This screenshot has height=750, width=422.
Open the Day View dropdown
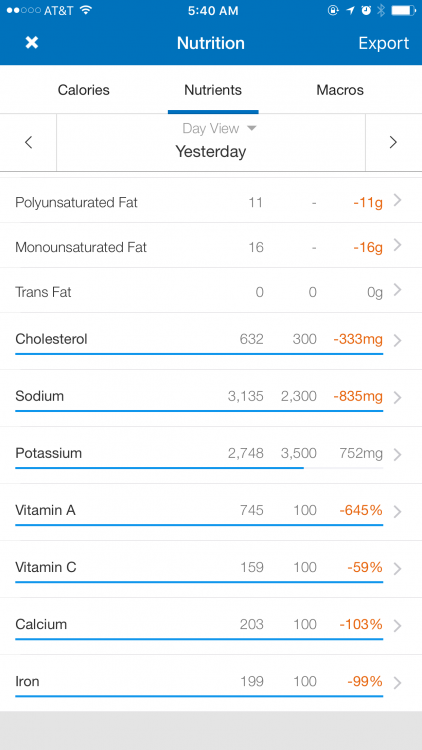220,128
